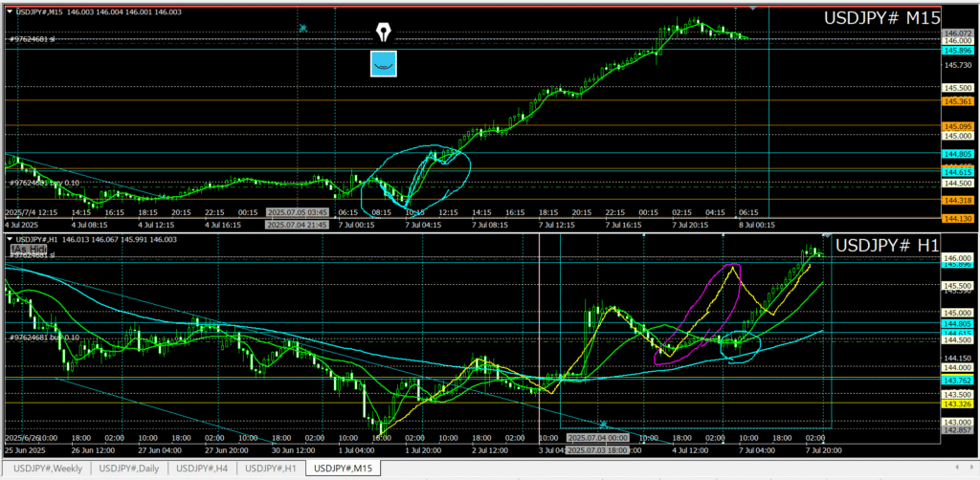Click the white pen nib icon

(384, 33)
